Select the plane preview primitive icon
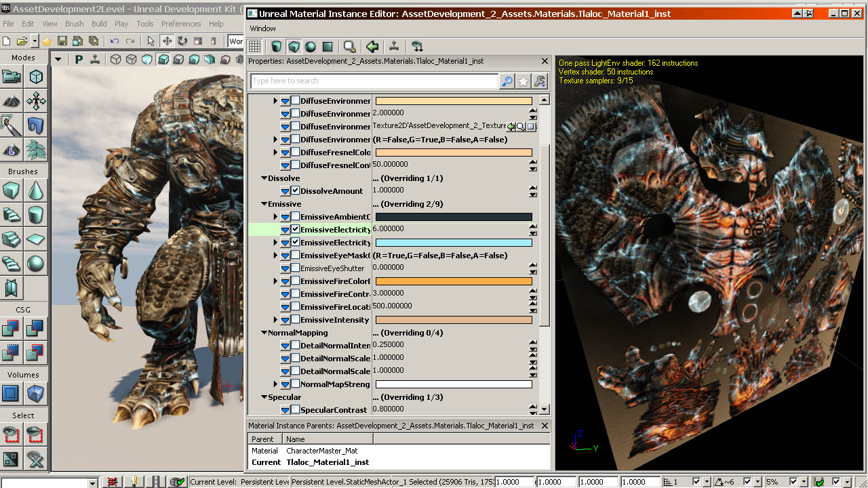The image size is (868, 488). pyautogui.click(x=328, y=47)
